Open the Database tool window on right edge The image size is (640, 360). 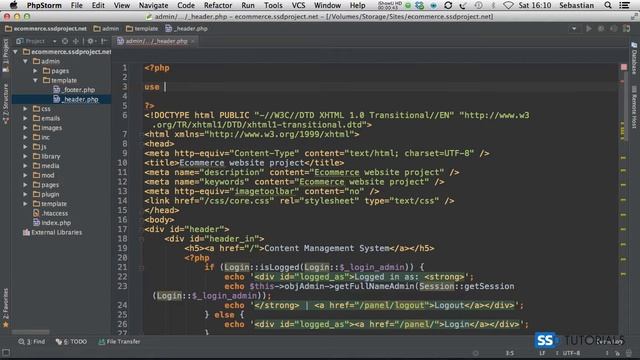[x=634, y=58]
